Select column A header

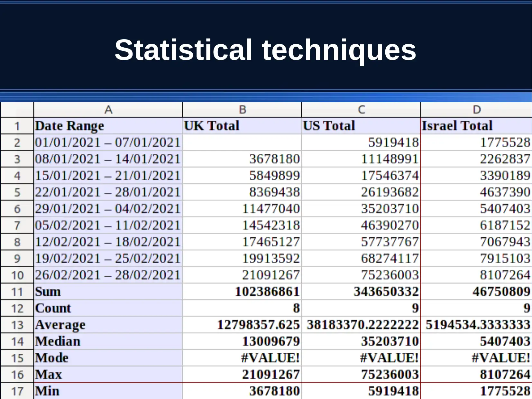tap(108, 110)
